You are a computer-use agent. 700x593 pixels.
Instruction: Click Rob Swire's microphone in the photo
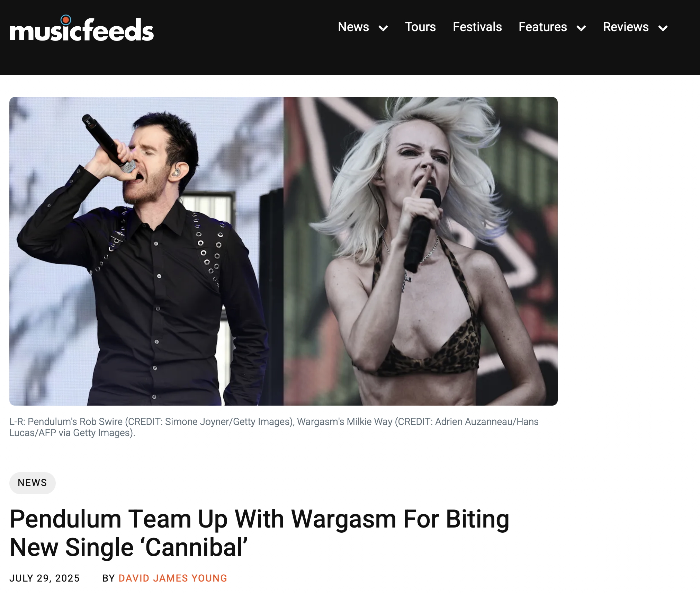pos(108,143)
